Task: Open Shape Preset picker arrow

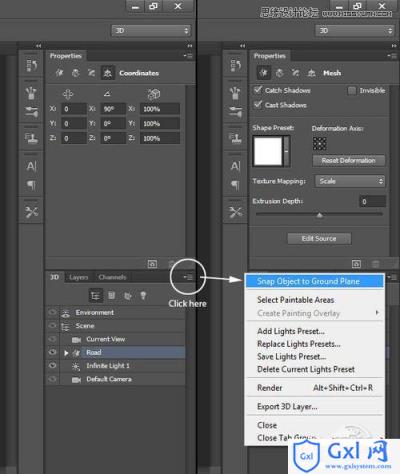Action: coord(286,151)
